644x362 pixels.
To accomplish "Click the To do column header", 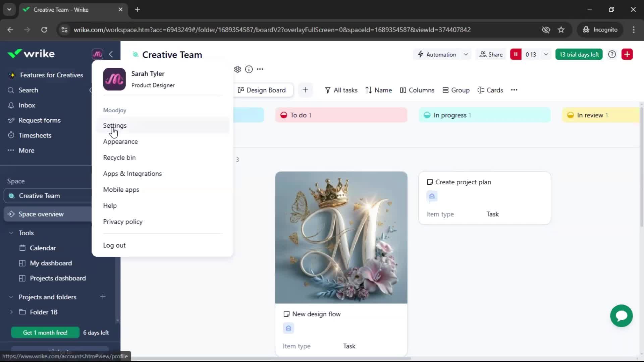I will (341, 115).
